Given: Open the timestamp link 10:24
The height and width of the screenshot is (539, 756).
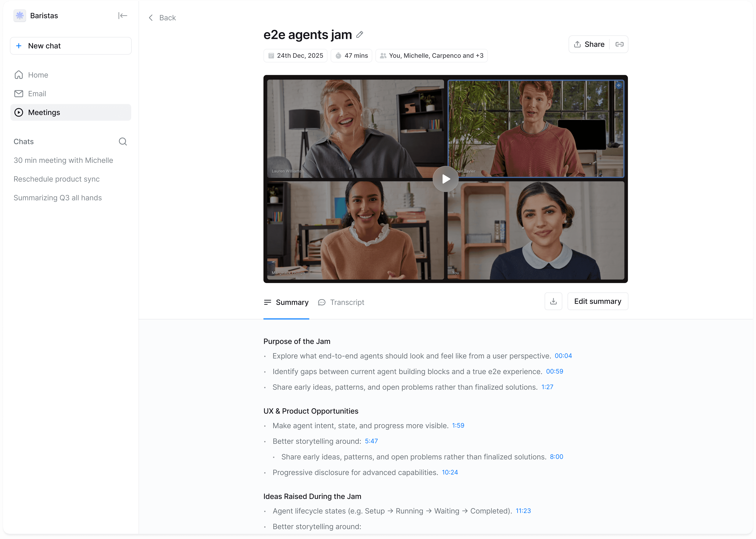Looking at the screenshot, I should pos(450,472).
